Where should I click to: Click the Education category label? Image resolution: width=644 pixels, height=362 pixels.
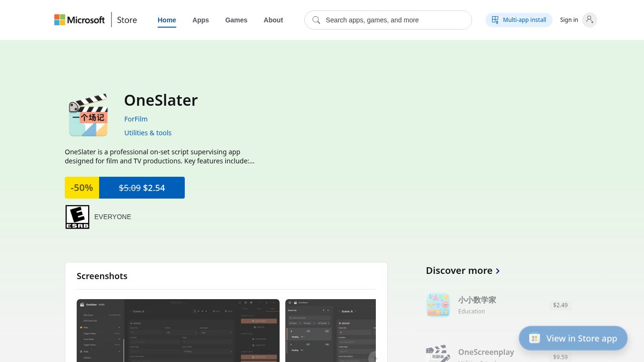coord(472,311)
